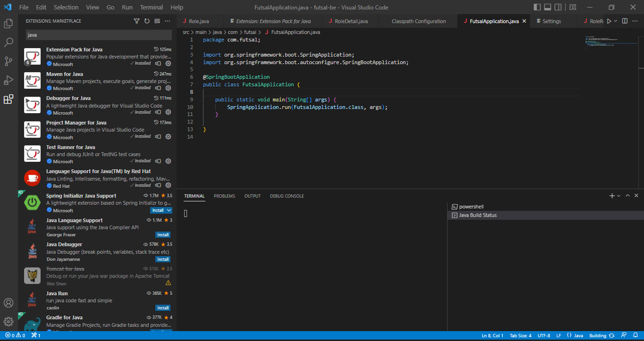Refresh the extensions marketplace list
The height and width of the screenshot is (341, 644).
(147, 21)
